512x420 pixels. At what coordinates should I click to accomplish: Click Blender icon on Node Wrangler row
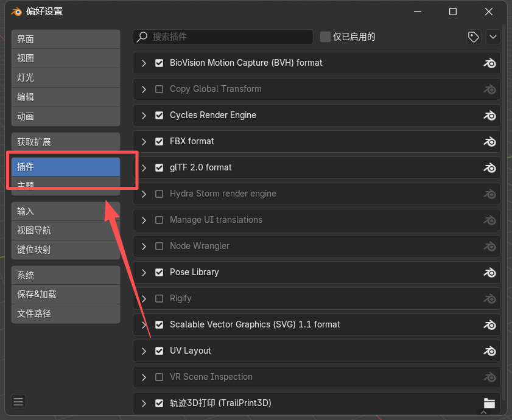489,247
